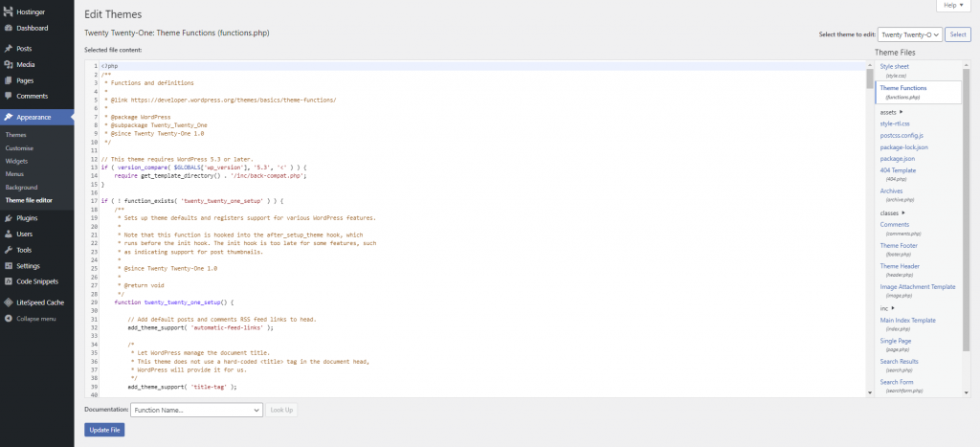This screenshot has height=447, width=980.
Task: Collapse the admin menu
Action: click(8, 318)
